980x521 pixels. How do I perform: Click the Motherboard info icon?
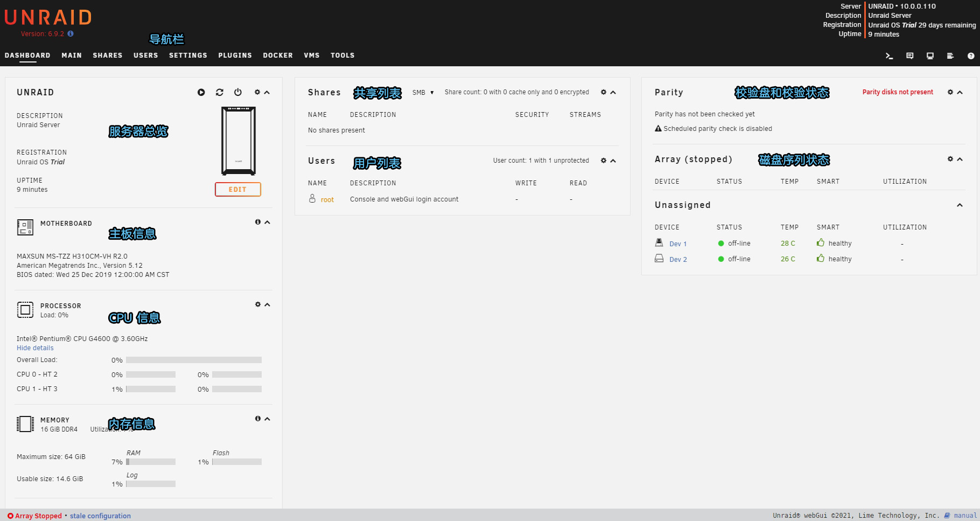click(x=257, y=222)
